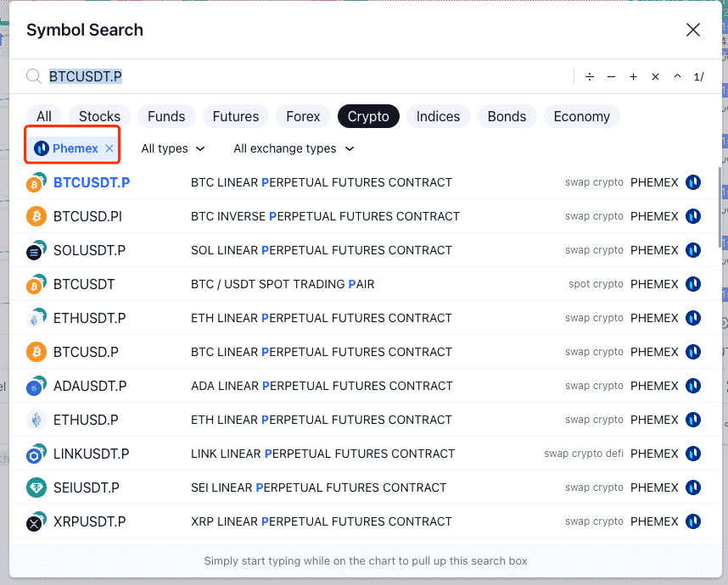
Task: Click Phemex logo in SOLUSDT.P row
Action: (693, 250)
